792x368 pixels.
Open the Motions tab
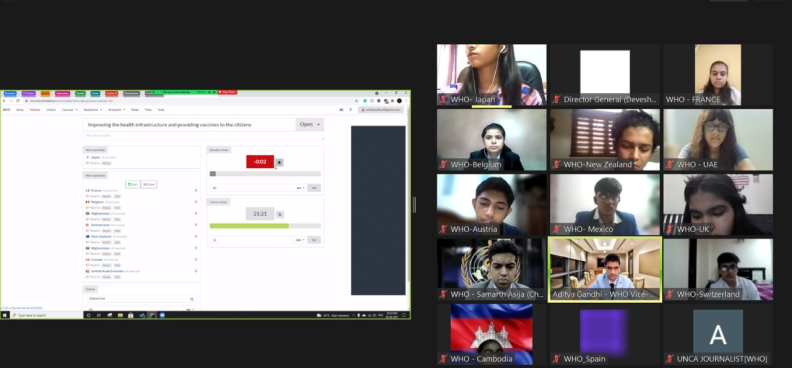tap(35, 110)
